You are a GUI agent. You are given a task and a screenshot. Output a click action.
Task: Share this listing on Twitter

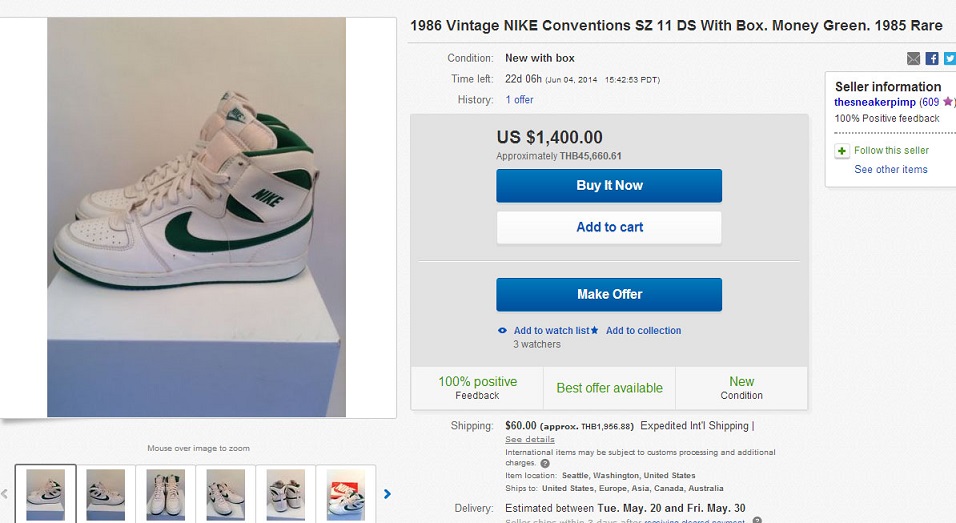click(949, 59)
